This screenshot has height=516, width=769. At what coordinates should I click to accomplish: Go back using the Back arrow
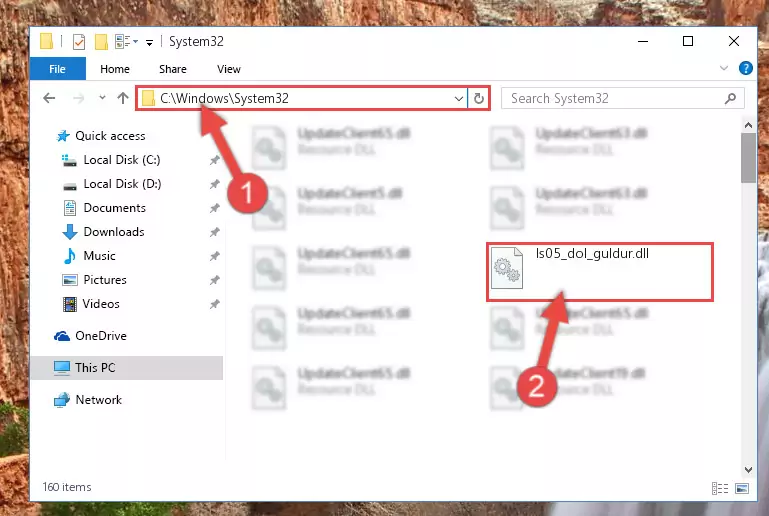click(x=49, y=98)
